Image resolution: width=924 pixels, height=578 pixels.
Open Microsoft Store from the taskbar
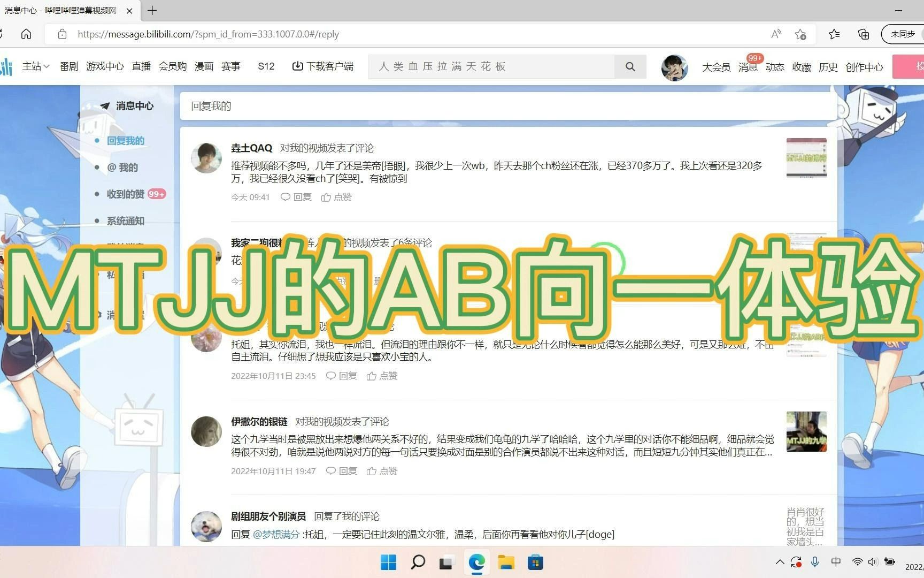click(x=535, y=562)
